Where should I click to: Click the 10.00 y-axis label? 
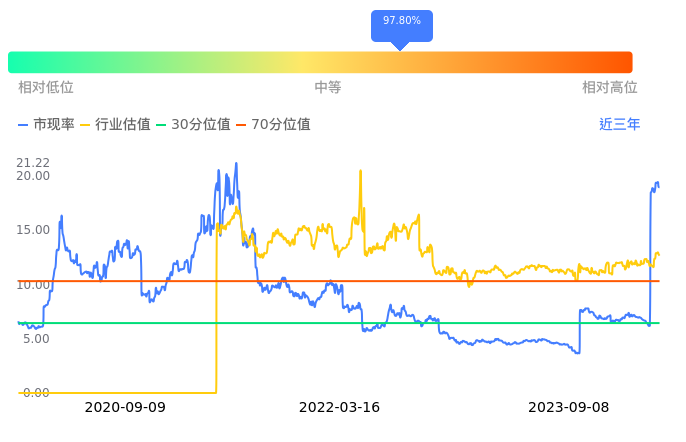33,285
